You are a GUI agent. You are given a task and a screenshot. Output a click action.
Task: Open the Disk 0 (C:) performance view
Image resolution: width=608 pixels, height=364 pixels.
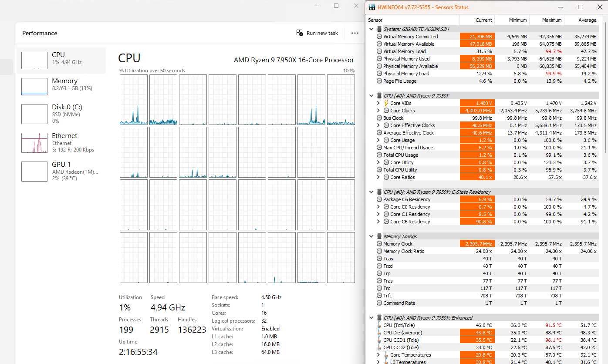click(x=61, y=113)
